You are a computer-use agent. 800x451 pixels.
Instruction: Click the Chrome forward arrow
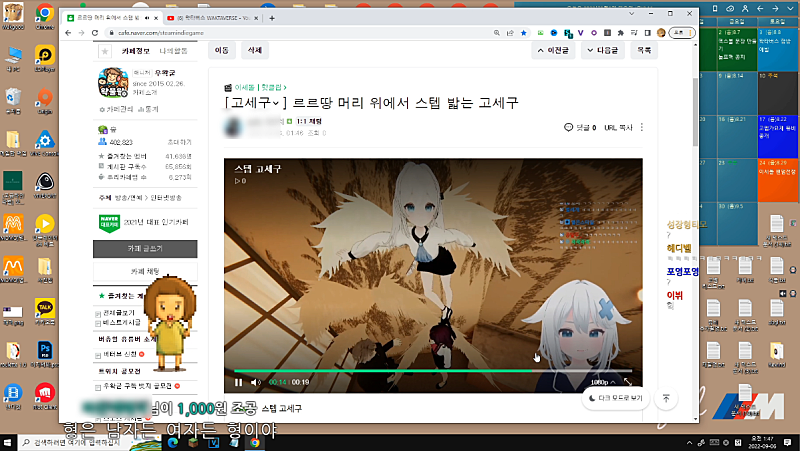point(82,33)
